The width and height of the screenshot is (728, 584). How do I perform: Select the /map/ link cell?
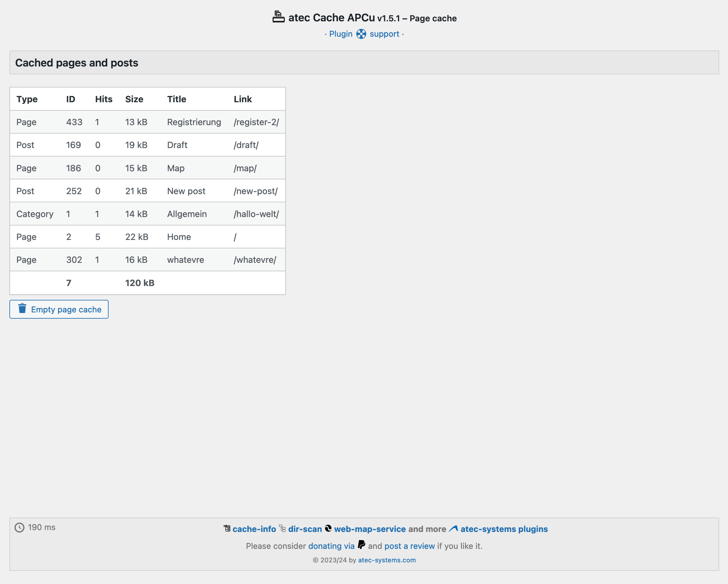pyautogui.click(x=245, y=168)
